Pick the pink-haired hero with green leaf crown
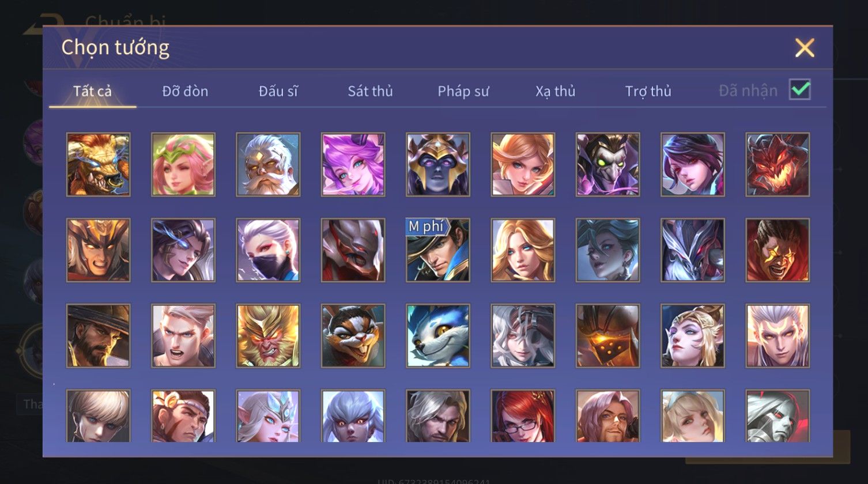Image resolution: width=868 pixels, height=484 pixels. tap(183, 165)
